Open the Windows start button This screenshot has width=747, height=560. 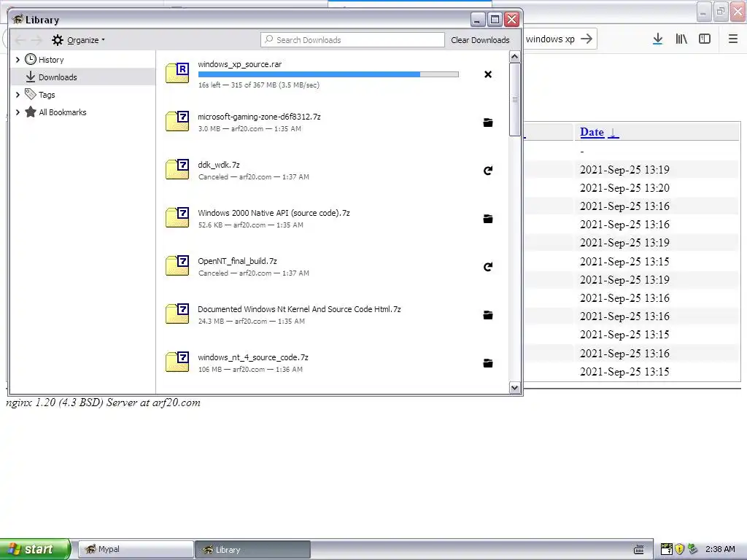click(x=35, y=549)
